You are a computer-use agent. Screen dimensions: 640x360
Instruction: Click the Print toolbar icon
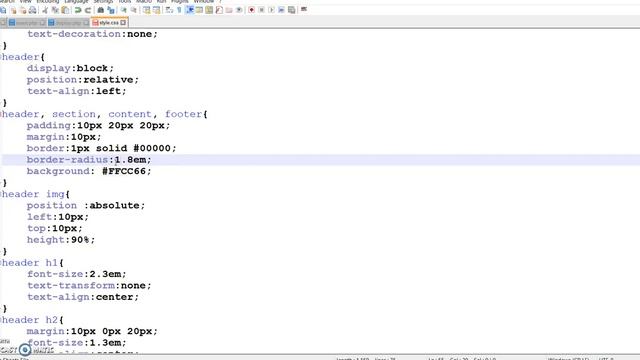click(32, 10)
